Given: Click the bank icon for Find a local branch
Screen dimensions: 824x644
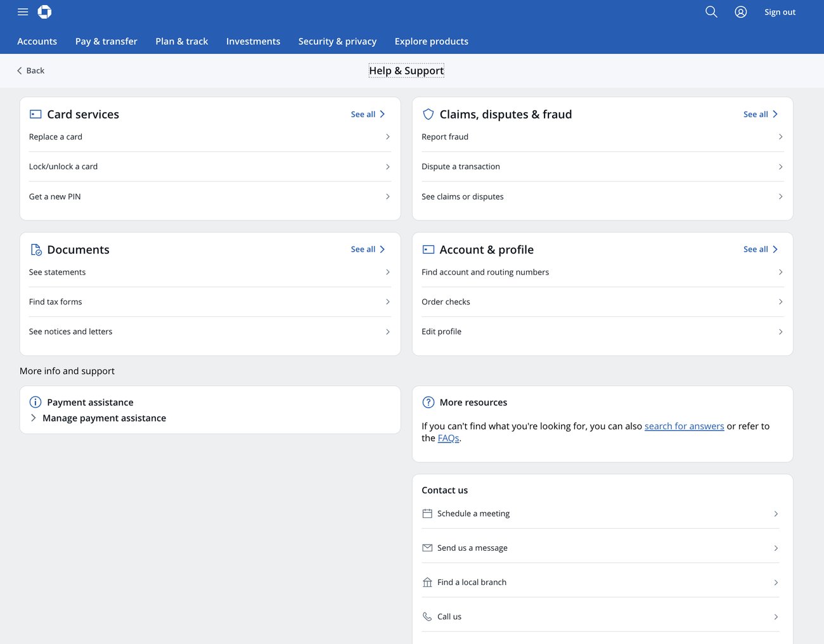Looking at the screenshot, I should pos(427,582).
